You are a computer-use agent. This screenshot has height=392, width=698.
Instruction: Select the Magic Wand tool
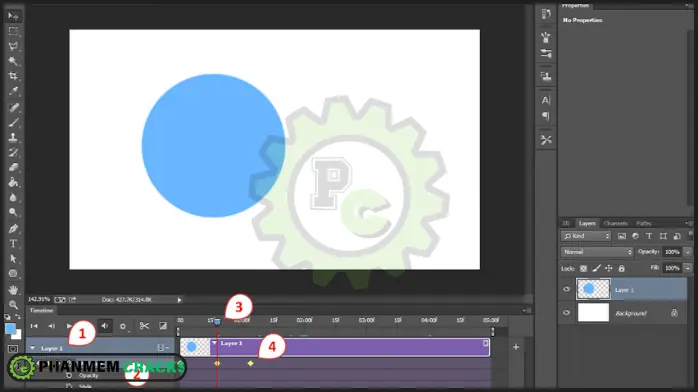[13, 61]
